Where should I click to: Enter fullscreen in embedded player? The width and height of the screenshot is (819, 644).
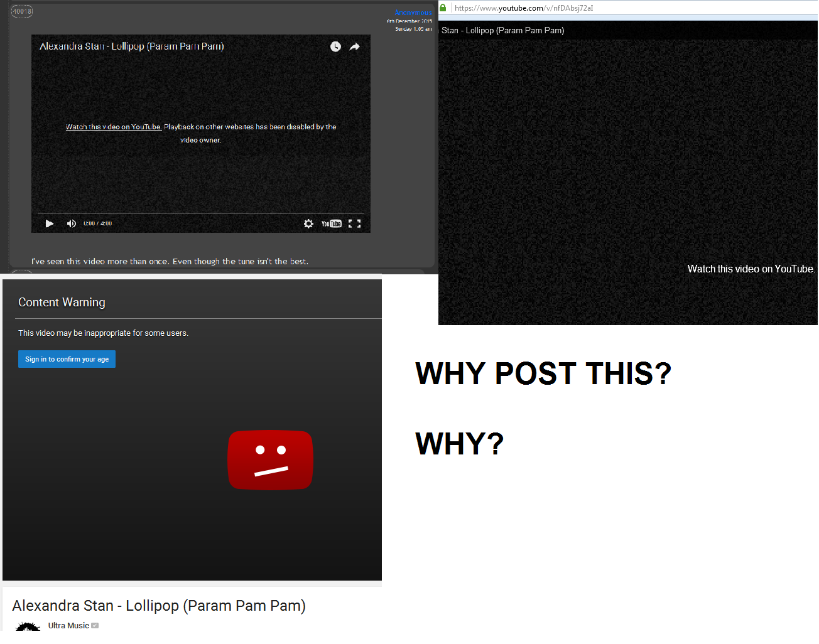click(355, 223)
